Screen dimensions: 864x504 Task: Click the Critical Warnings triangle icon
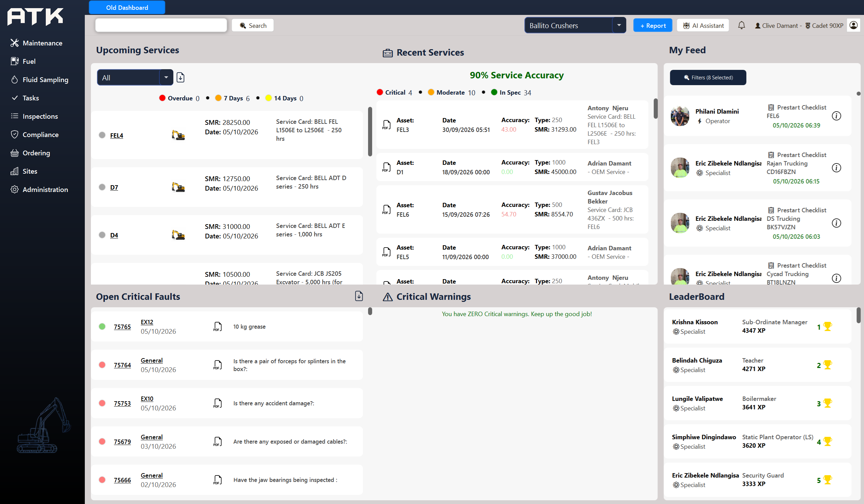tap(387, 297)
